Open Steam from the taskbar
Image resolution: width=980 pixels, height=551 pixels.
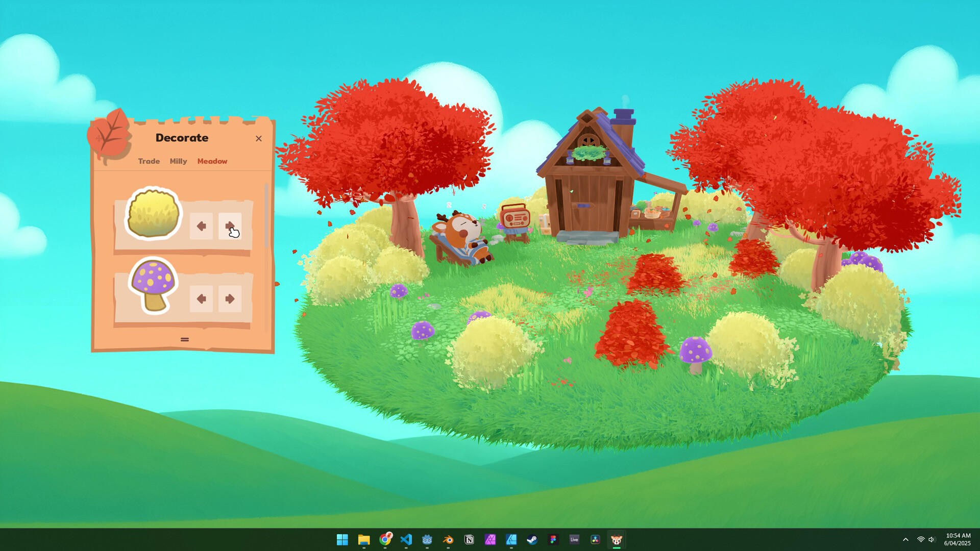tap(532, 540)
